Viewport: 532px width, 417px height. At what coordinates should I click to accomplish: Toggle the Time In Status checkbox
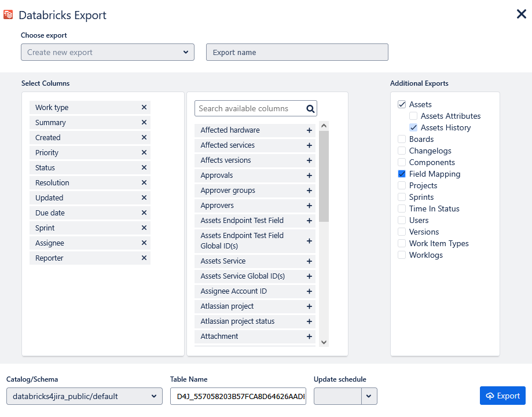[x=402, y=209]
